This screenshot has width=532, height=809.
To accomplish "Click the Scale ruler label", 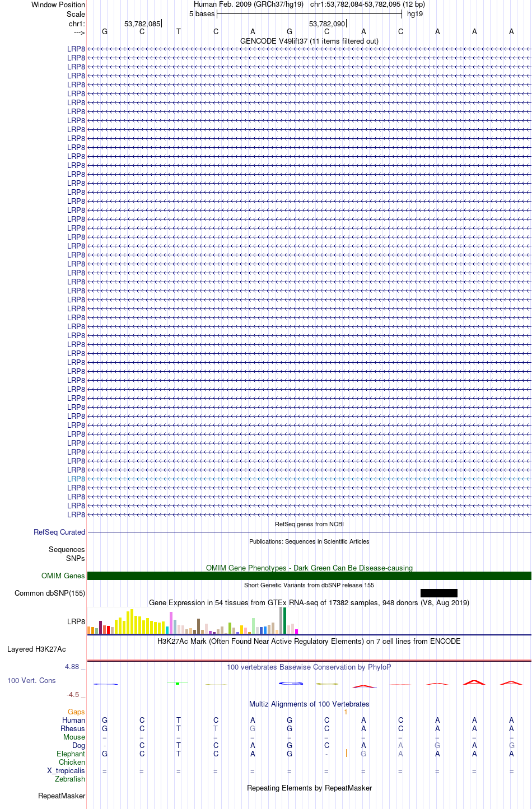I will pyautogui.click(x=76, y=14).
